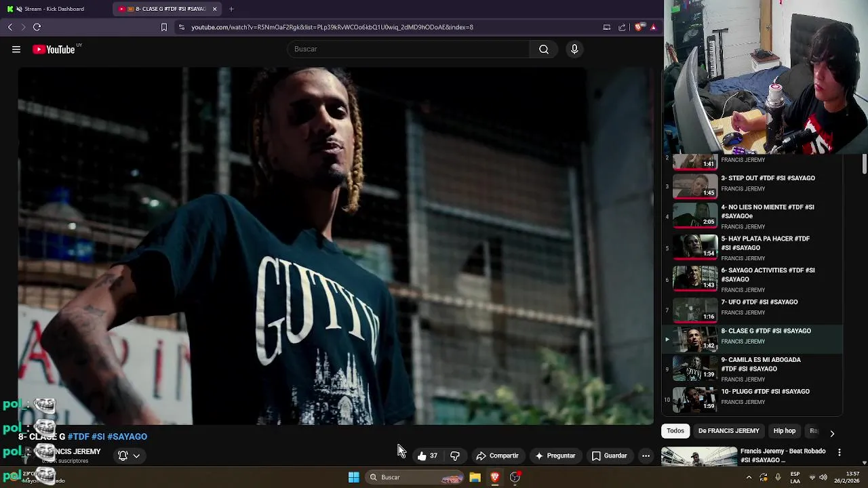868x488 pixels.
Task: Select currently playing 8- CLASE G item
Action: click(x=753, y=339)
